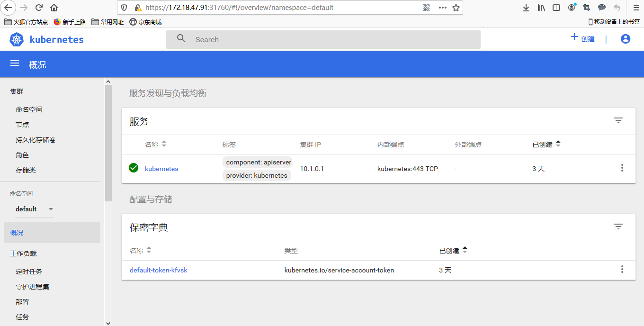Open actions menu for default-token-kfvsk row

[x=622, y=269]
